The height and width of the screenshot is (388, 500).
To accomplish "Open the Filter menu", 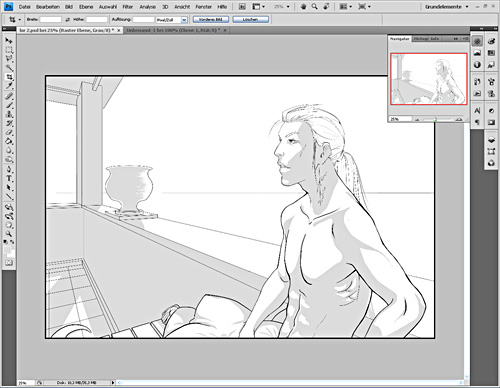I will [x=128, y=7].
